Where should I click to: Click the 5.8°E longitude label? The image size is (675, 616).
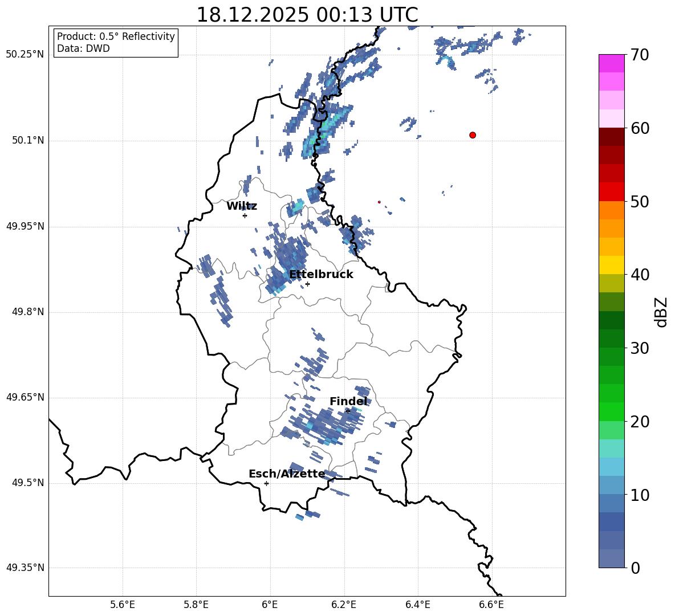click(196, 605)
